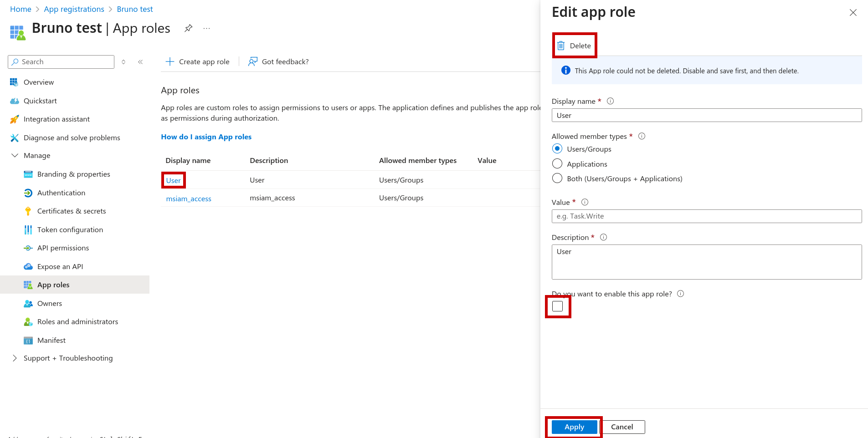The image size is (868, 438).
Task: Click the Display name column header
Action: 188,160
